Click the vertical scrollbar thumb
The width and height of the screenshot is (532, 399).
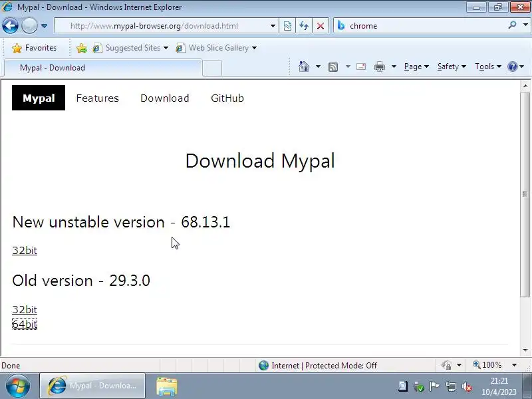point(525,195)
